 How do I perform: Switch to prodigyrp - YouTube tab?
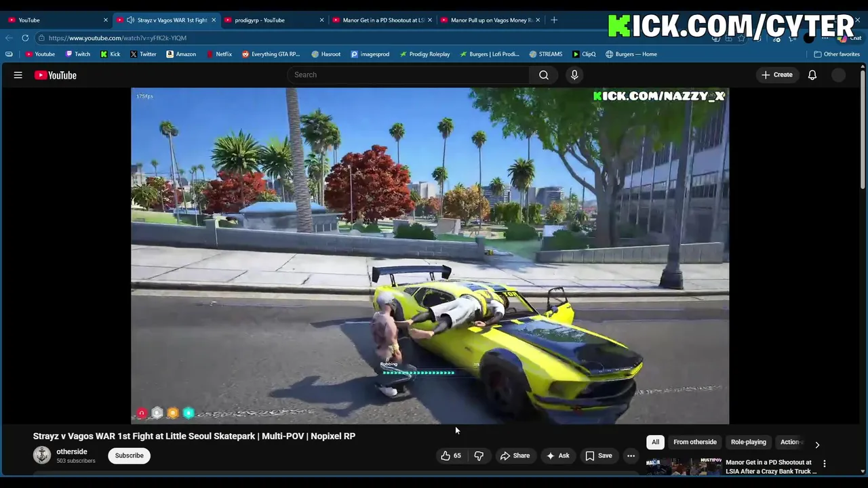tap(273, 20)
